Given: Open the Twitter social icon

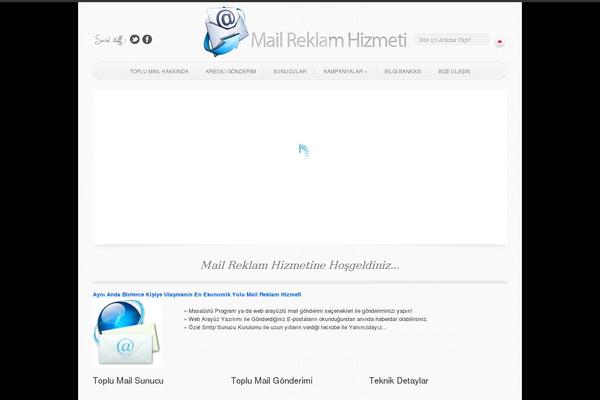Looking at the screenshot, I should click(x=134, y=39).
